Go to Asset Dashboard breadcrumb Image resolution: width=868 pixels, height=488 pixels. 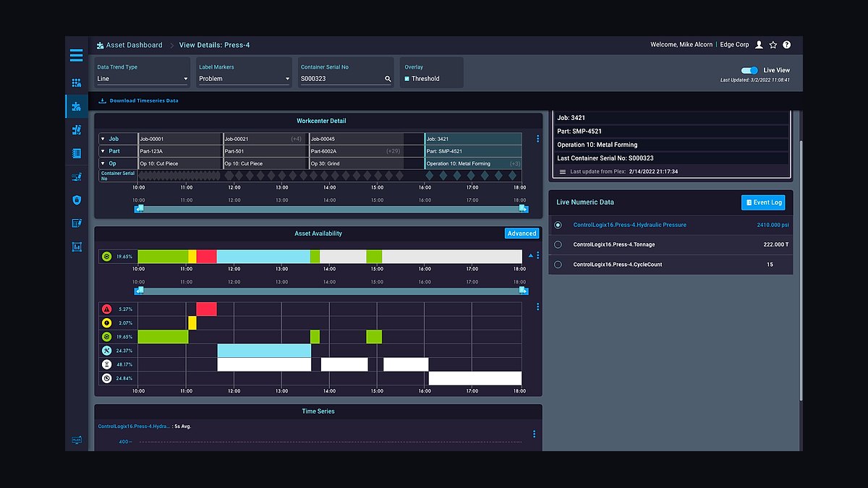[135, 45]
